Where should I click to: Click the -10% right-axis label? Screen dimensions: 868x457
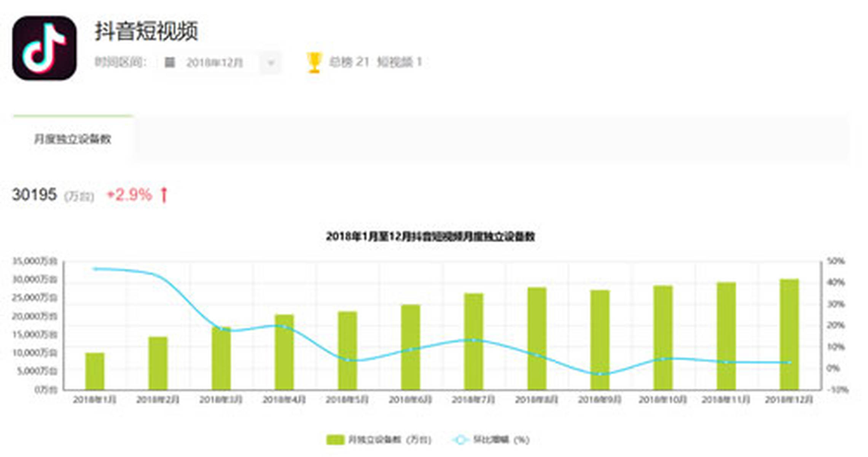pyautogui.click(x=838, y=390)
